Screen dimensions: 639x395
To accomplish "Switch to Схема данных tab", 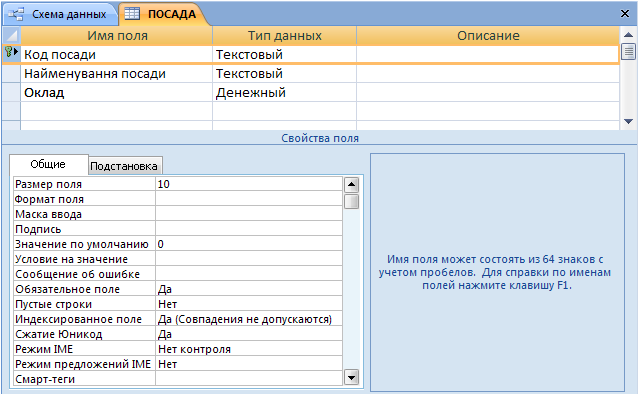I will [61, 14].
